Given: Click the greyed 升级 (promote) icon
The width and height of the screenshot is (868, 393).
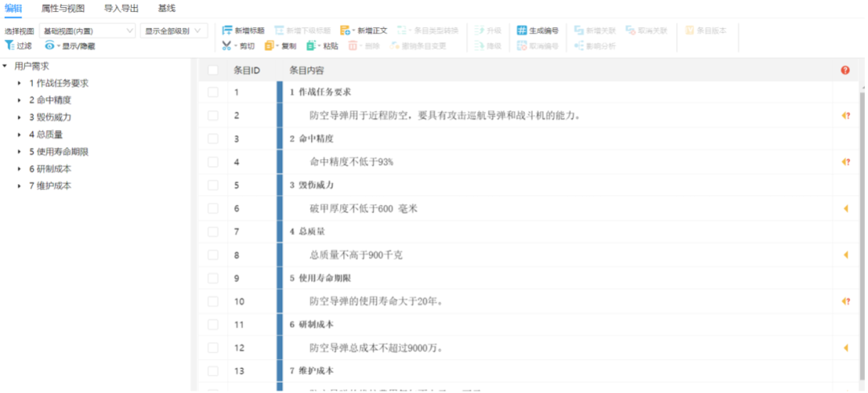Looking at the screenshot, I should coord(479,31).
